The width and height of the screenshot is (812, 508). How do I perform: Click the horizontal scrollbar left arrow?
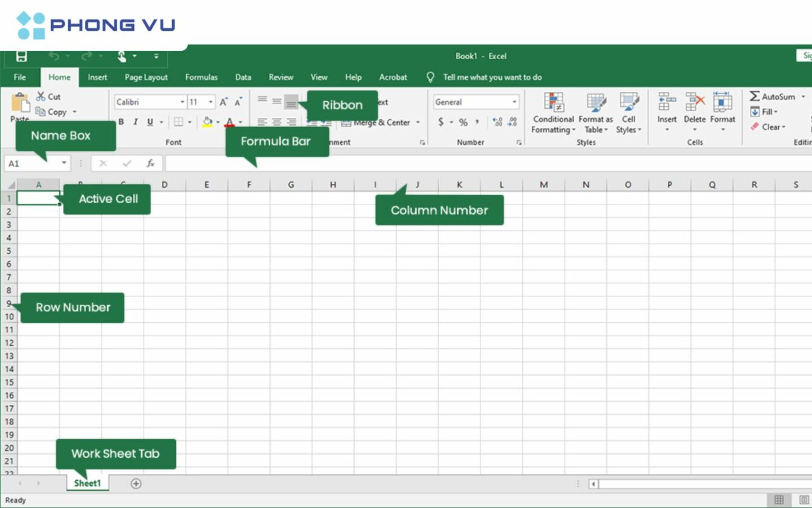tap(593, 484)
